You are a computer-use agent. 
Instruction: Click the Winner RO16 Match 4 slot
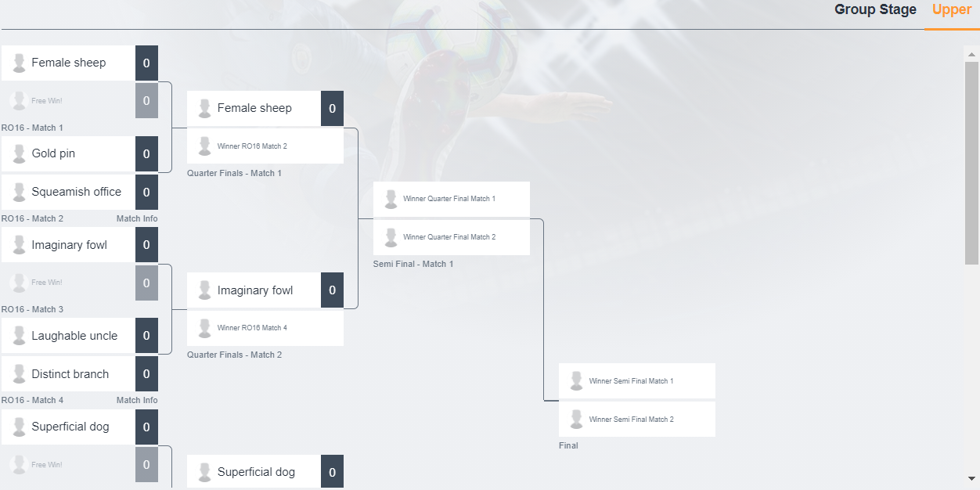pos(265,328)
